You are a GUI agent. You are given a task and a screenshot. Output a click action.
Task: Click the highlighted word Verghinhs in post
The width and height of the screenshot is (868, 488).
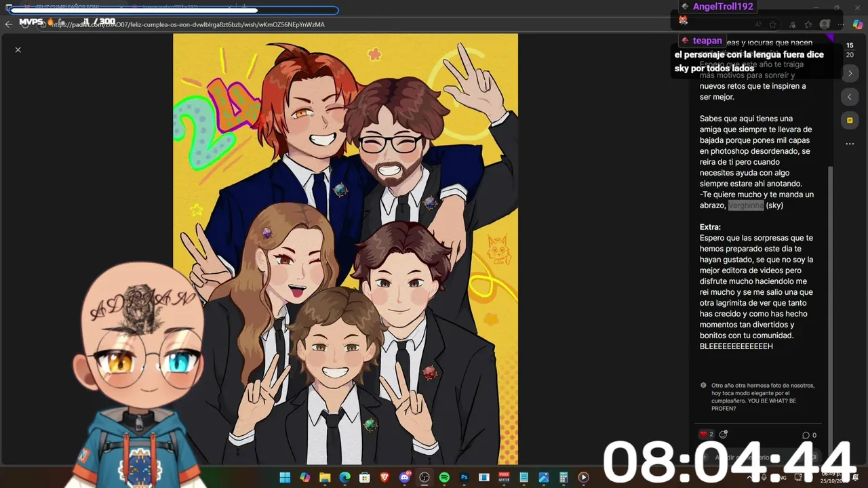pyautogui.click(x=746, y=205)
